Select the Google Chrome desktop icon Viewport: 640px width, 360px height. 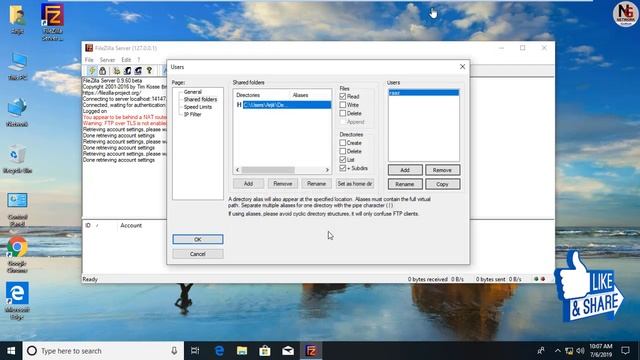(17, 255)
